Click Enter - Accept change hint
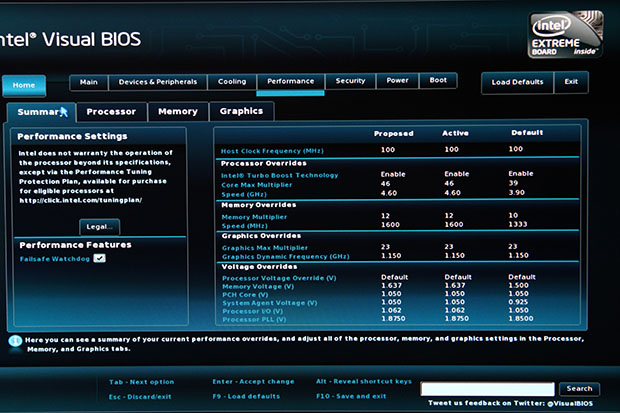 [253, 382]
